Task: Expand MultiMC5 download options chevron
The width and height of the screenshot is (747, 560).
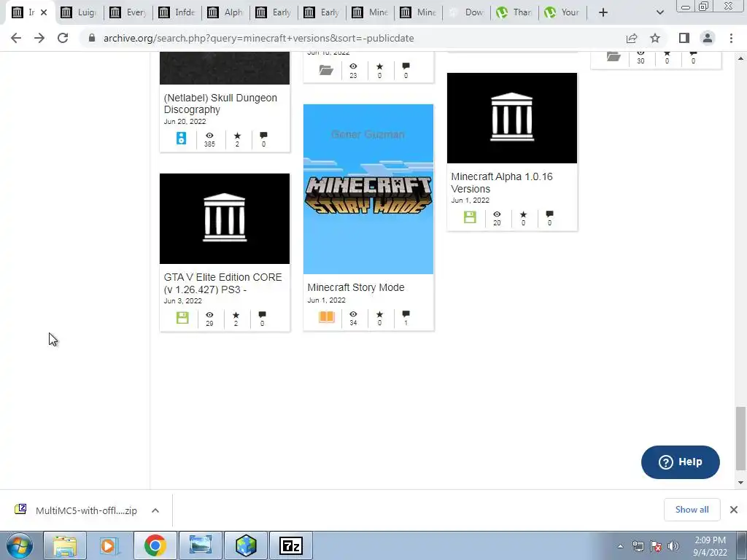Action: point(155,510)
